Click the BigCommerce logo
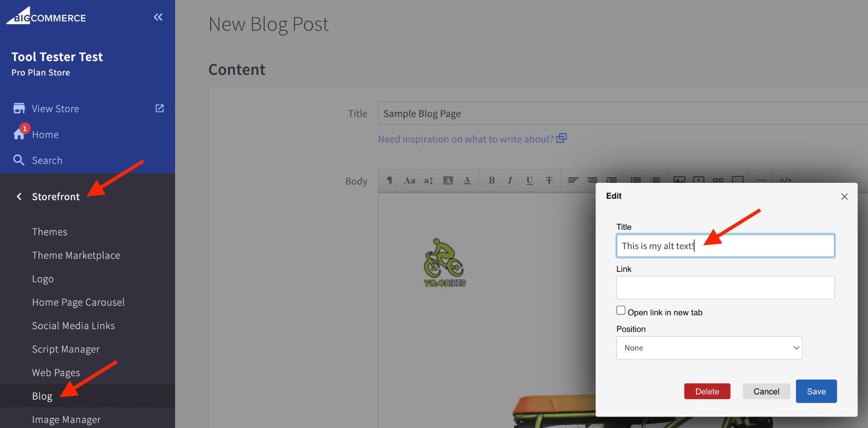Screen dimensions: 868x428 coord(46,16)
